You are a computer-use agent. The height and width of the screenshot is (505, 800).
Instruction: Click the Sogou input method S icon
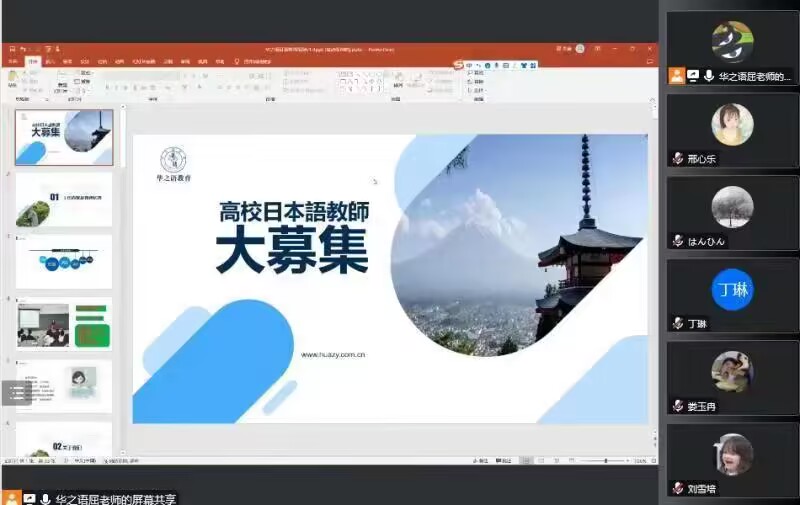tap(458, 65)
